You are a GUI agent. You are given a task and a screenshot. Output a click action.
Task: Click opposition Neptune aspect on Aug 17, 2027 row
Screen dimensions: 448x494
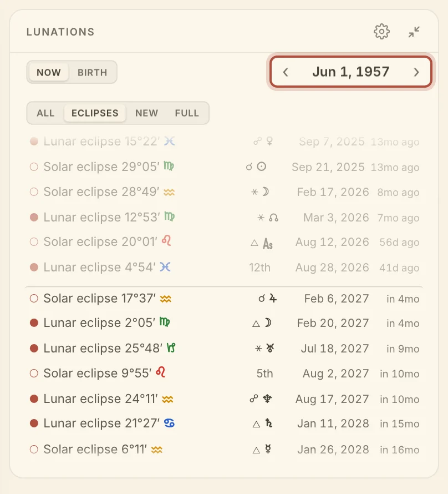click(x=261, y=399)
